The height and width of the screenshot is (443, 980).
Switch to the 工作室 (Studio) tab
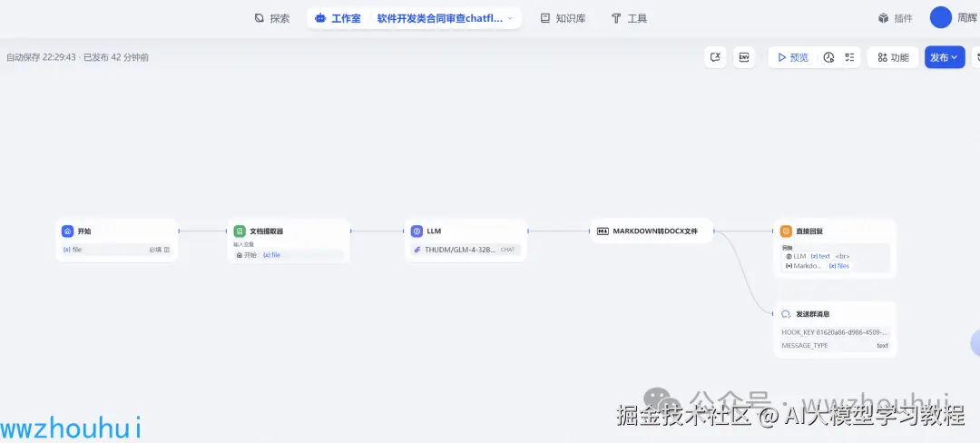pos(338,18)
